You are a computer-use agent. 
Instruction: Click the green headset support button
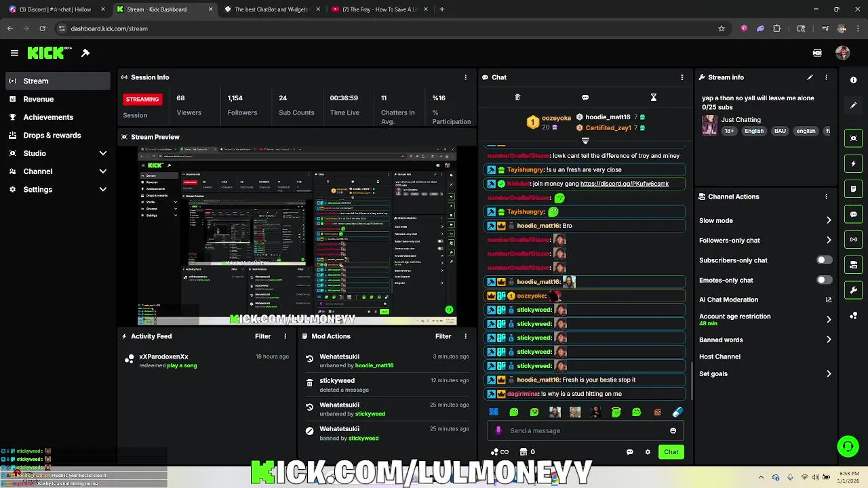coord(848,446)
